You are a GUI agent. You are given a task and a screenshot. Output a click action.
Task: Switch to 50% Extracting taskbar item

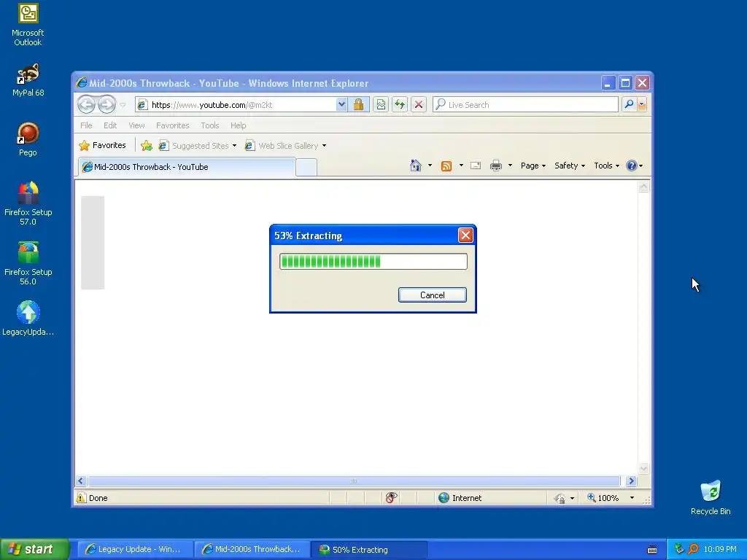[x=369, y=549]
